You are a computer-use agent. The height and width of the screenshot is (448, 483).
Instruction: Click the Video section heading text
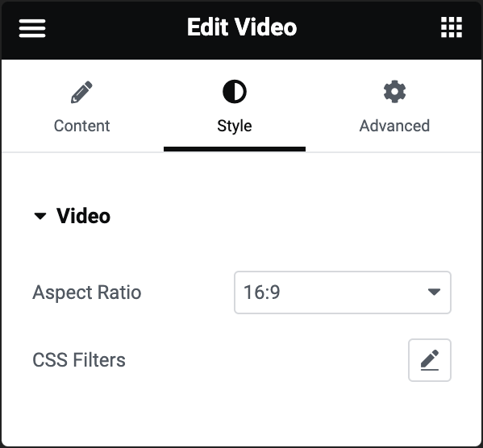83,216
